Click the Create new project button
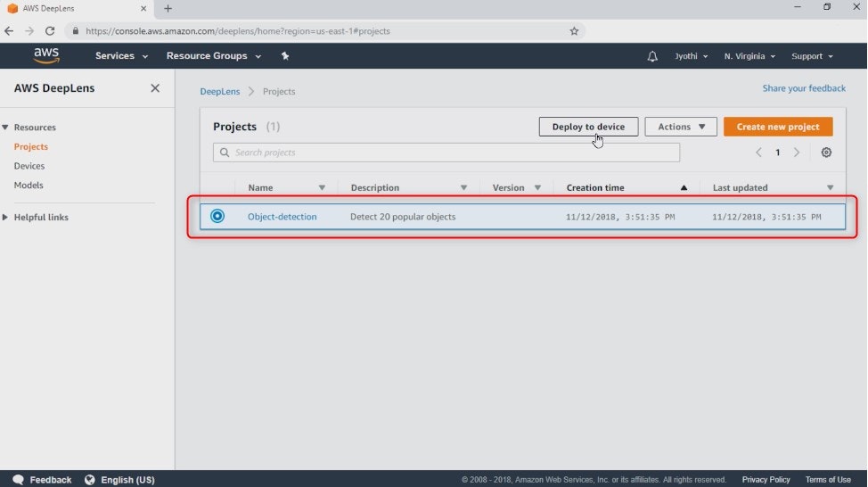 point(778,127)
